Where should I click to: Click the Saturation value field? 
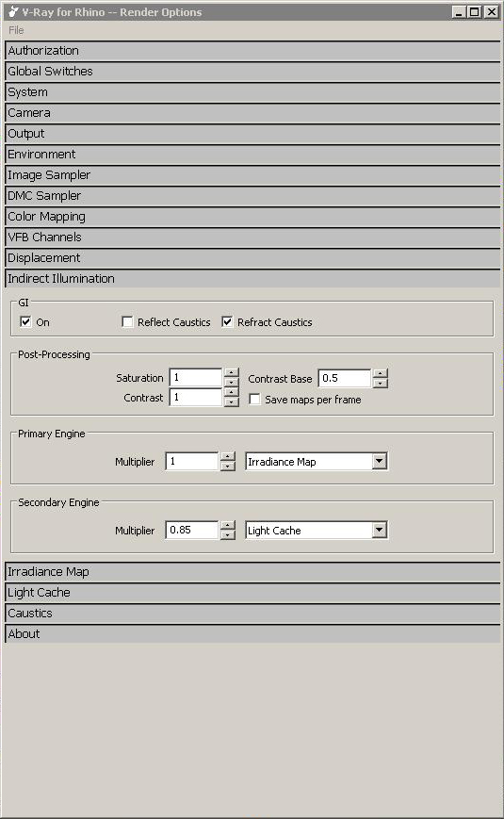[x=196, y=378]
